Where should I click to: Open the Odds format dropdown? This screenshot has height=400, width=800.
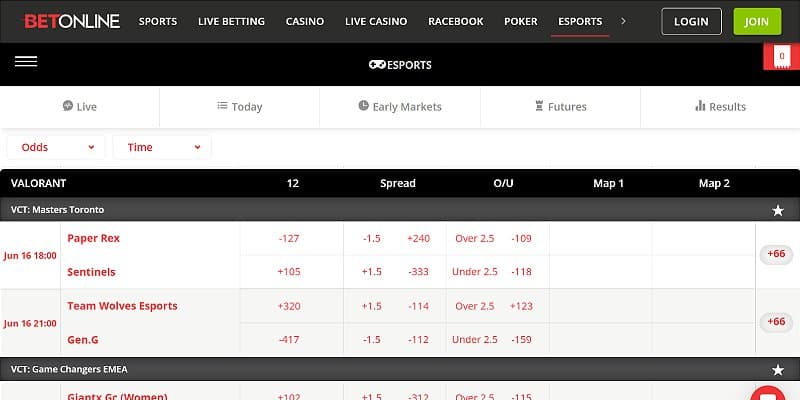click(56, 147)
